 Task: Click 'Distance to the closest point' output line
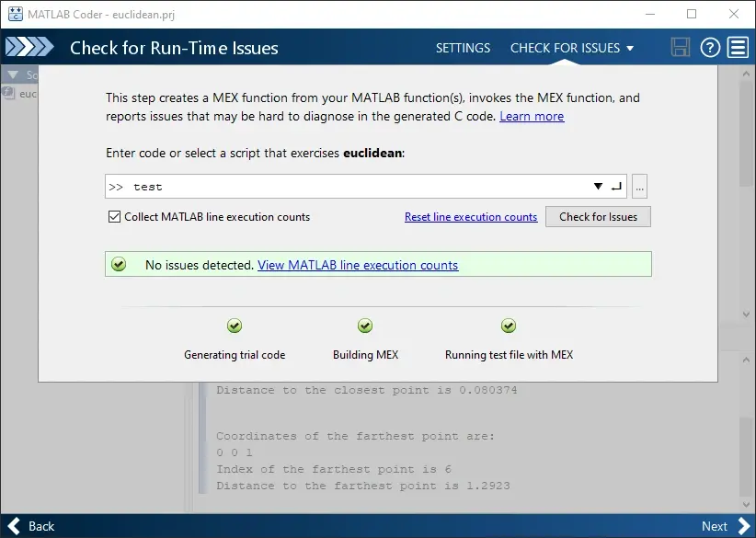(366, 390)
